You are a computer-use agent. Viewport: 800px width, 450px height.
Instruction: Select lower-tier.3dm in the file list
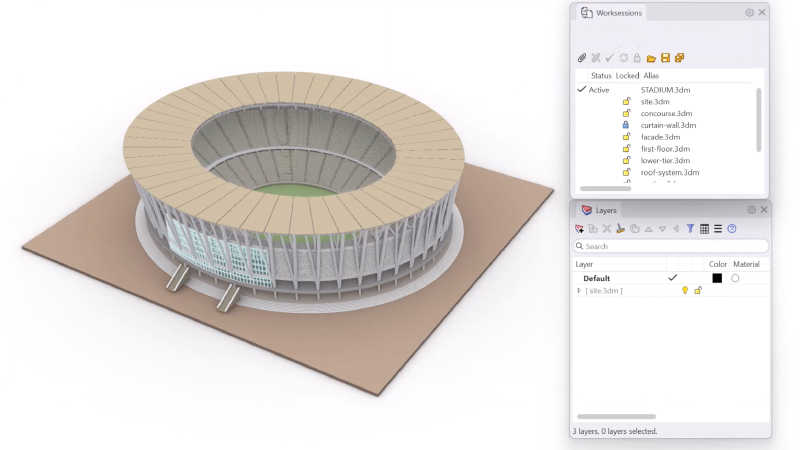point(665,160)
